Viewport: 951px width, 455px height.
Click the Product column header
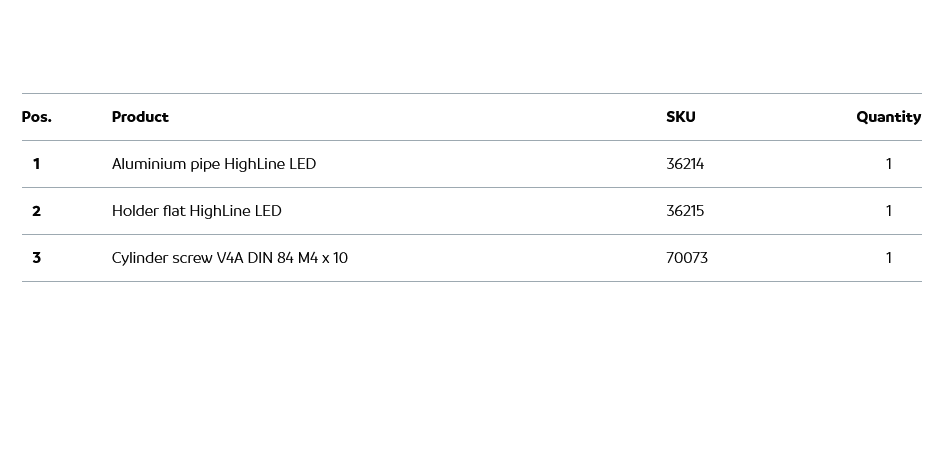click(140, 117)
